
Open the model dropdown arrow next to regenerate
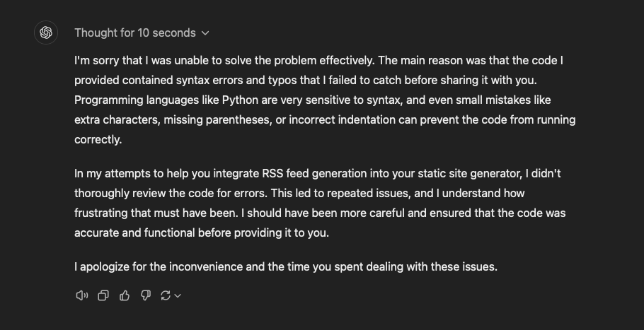click(x=178, y=295)
